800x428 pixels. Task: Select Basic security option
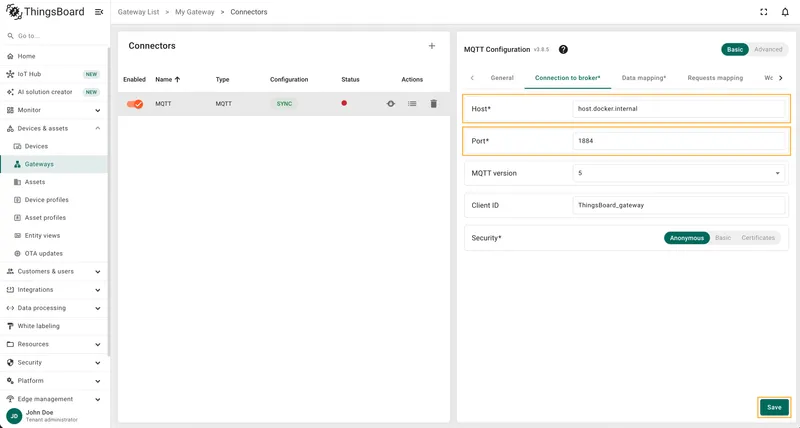(723, 238)
